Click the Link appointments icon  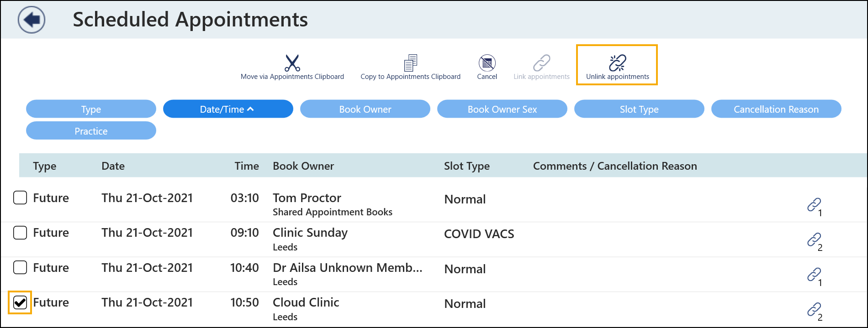(541, 63)
